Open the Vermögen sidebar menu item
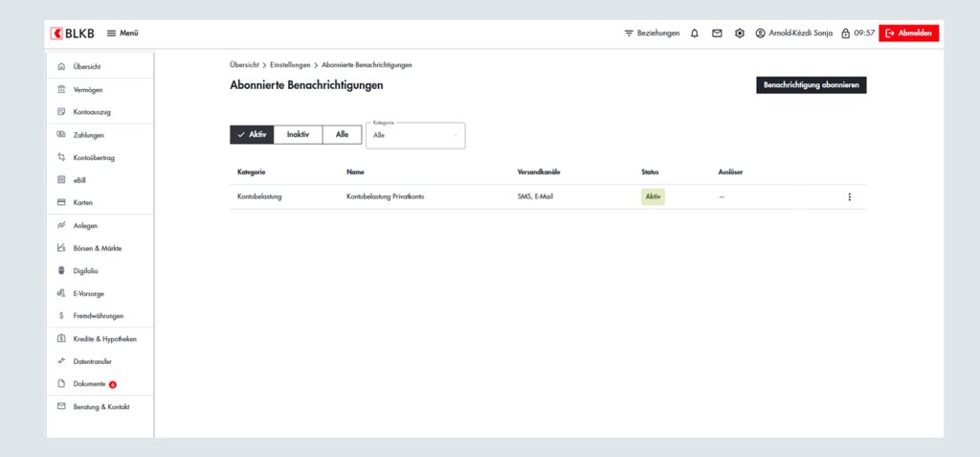The height and width of the screenshot is (457, 980). 100,89
